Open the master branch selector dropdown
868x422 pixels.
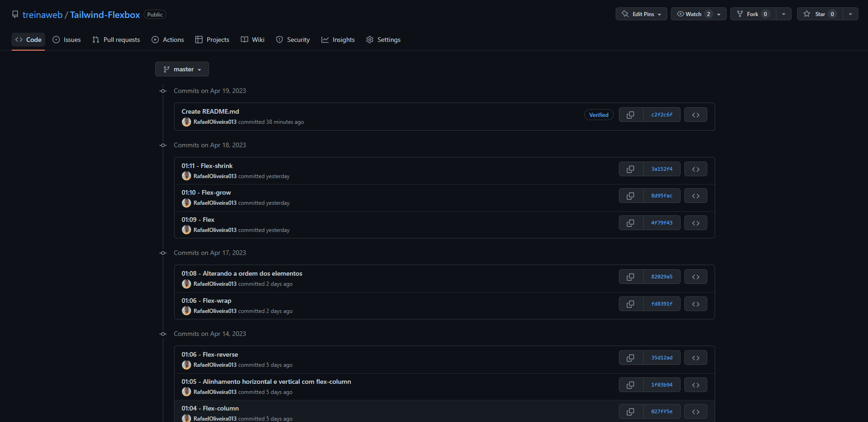(182, 69)
